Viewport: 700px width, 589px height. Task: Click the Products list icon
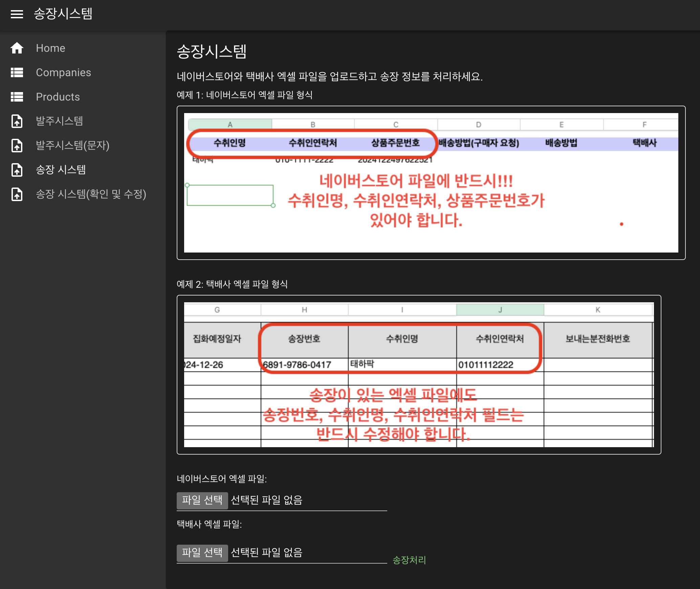click(x=17, y=97)
